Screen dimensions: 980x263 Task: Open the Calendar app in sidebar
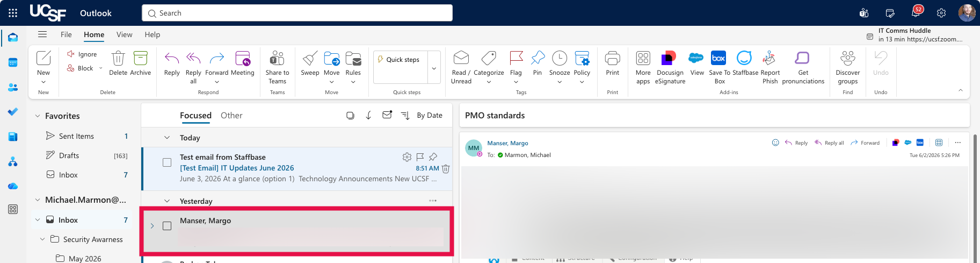tap(13, 62)
